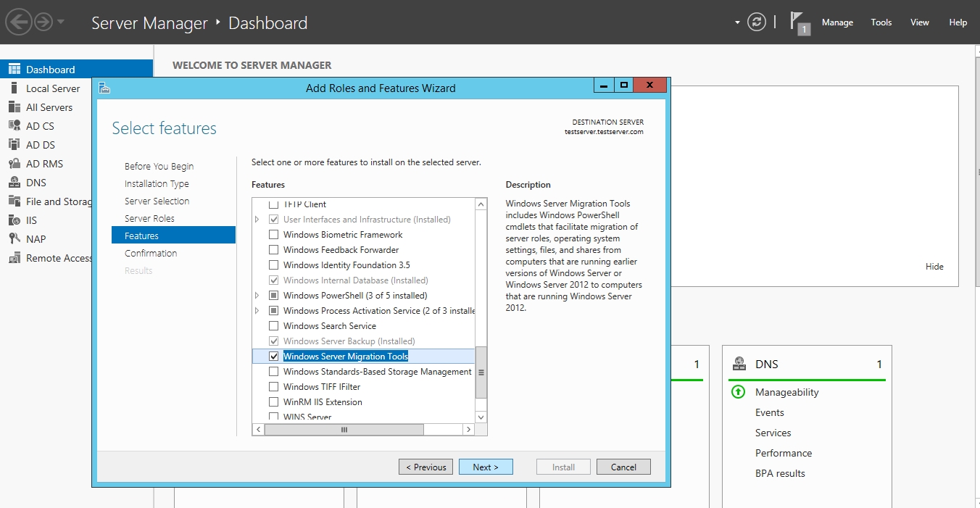The width and height of the screenshot is (980, 508).
Task: Open Events in DNS tile
Action: (770, 412)
